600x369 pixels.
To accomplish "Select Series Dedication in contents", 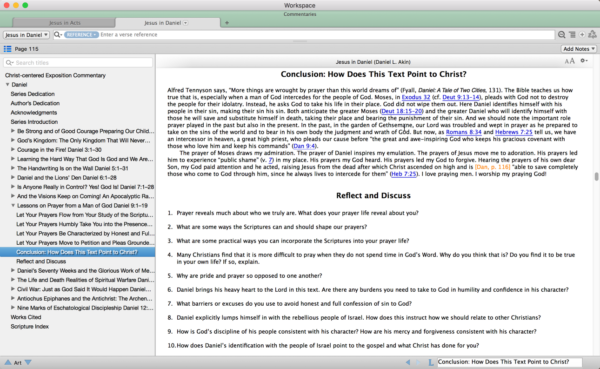I will (33, 94).
